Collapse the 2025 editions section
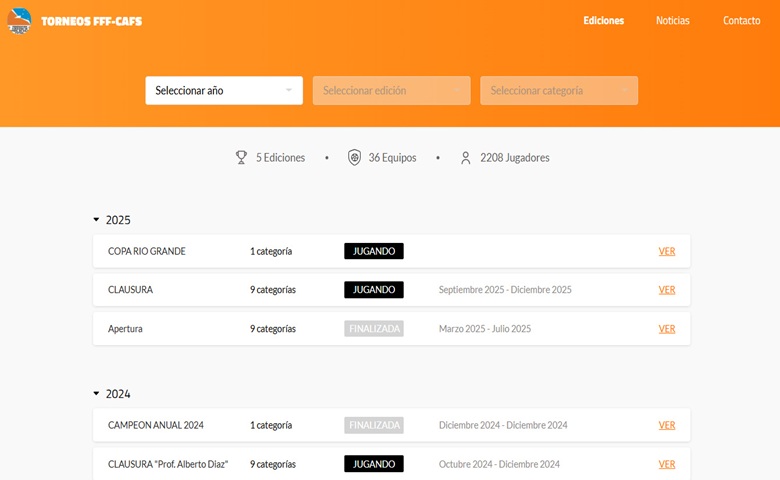Image resolution: width=780 pixels, height=480 pixels. (97, 220)
